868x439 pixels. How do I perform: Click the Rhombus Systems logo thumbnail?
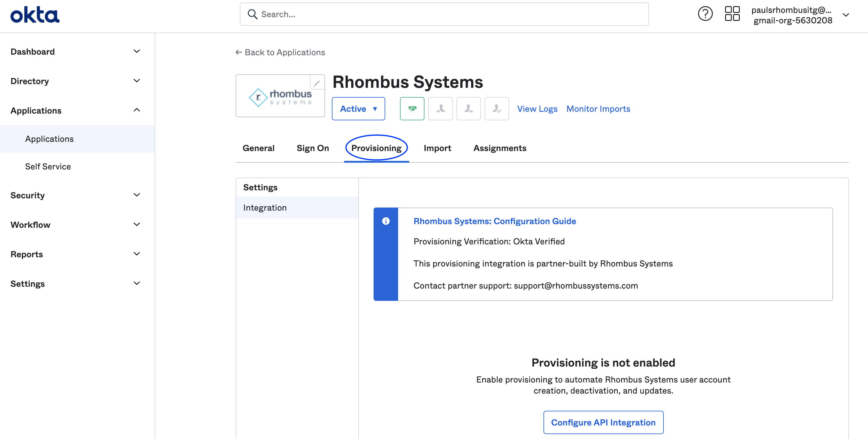point(280,96)
